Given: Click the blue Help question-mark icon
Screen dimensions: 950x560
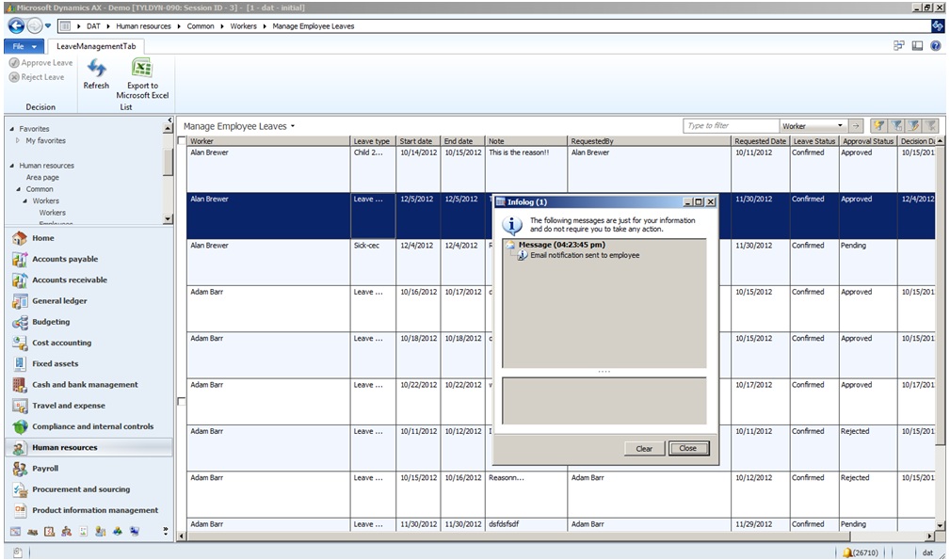Looking at the screenshot, I should [x=936, y=45].
